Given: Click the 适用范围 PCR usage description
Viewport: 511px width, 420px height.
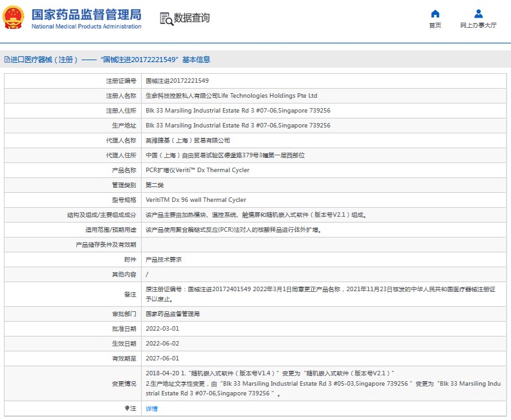Looking at the screenshot, I should 234,230.
